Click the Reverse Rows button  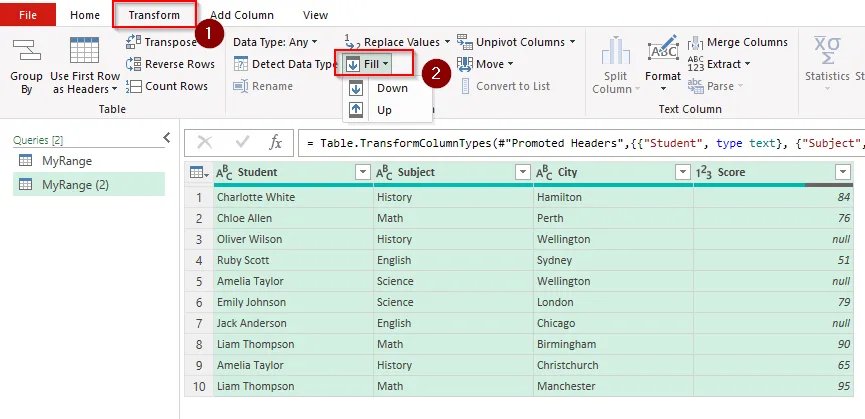pos(170,64)
